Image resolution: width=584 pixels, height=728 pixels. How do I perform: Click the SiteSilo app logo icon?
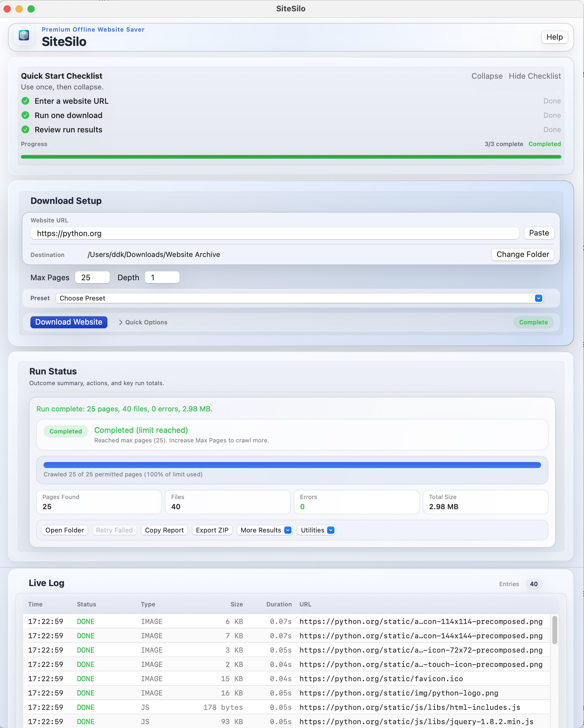(x=24, y=35)
